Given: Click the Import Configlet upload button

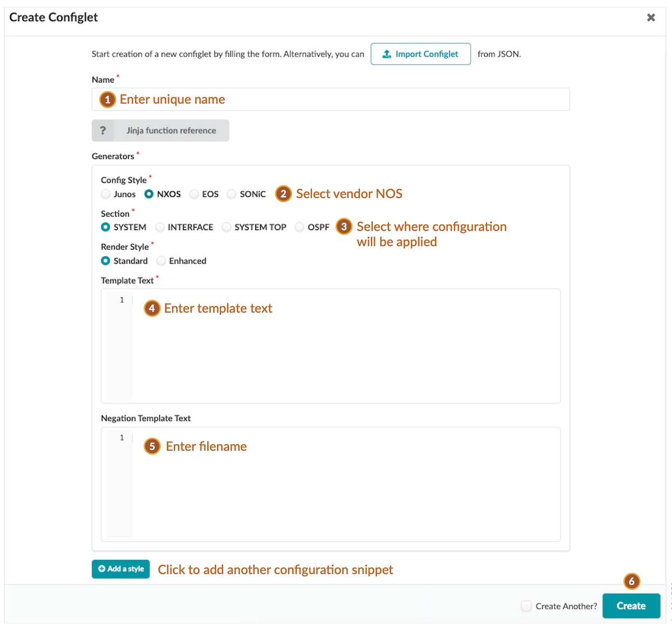Looking at the screenshot, I should pyautogui.click(x=421, y=54).
